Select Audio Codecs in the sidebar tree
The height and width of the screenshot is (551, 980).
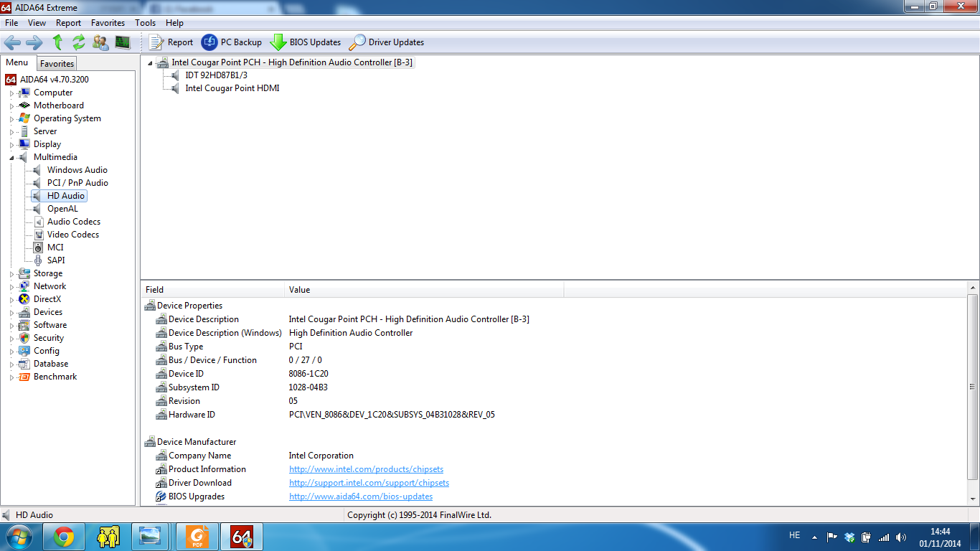tap(73, 222)
